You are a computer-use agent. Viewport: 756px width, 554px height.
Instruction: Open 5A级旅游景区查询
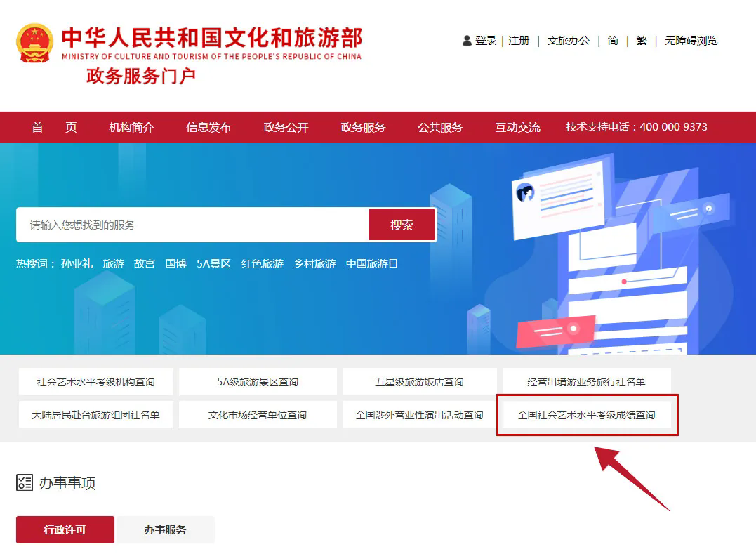(x=258, y=382)
